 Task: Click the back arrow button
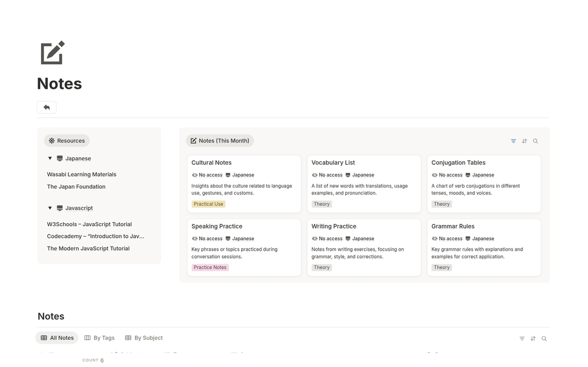pos(47,108)
